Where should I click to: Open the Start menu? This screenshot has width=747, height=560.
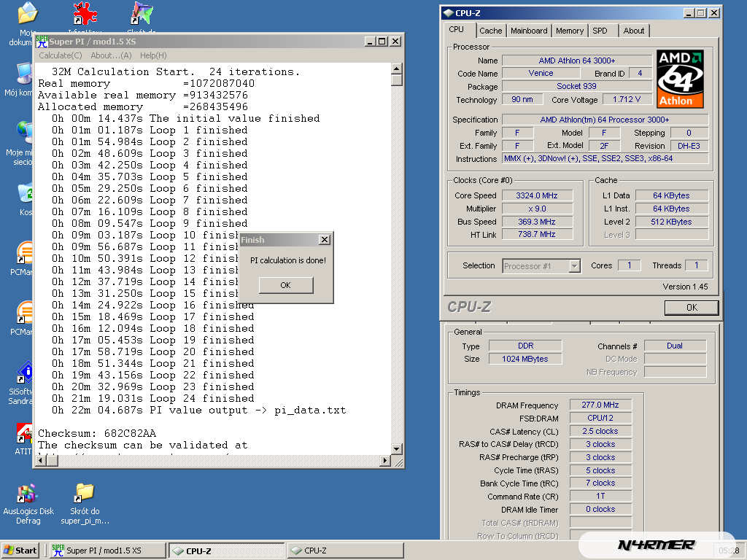[20, 551]
